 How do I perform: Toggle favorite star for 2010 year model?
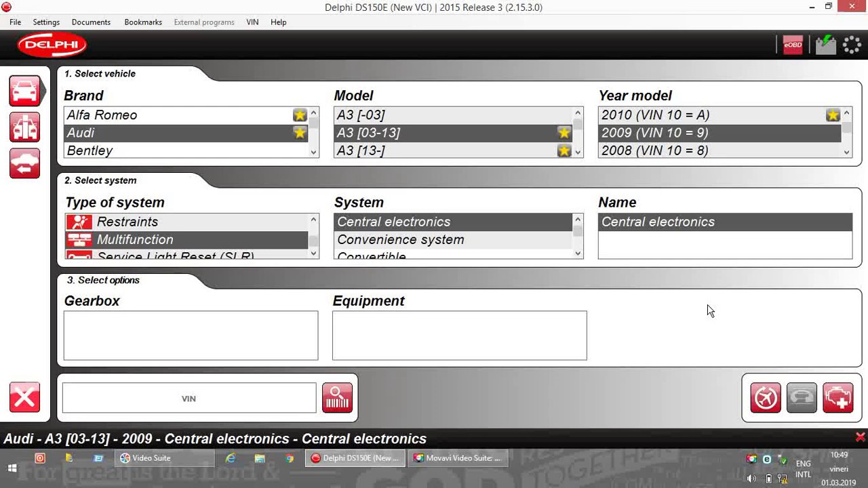tap(833, 115)
